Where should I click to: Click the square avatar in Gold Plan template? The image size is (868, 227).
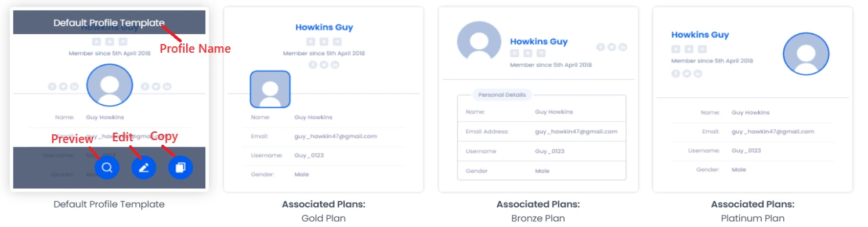tap(270, 89)
